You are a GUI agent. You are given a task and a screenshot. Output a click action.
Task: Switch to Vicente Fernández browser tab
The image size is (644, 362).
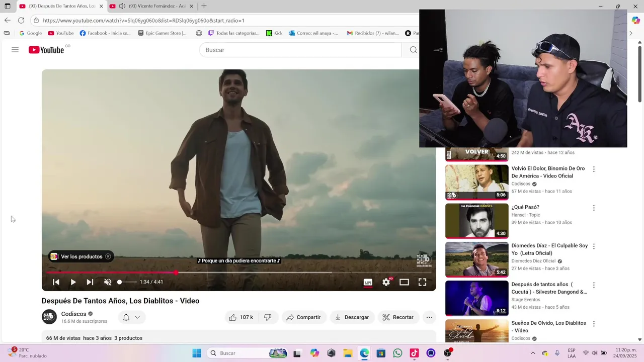pyautogui.click(x=152, y=6)
